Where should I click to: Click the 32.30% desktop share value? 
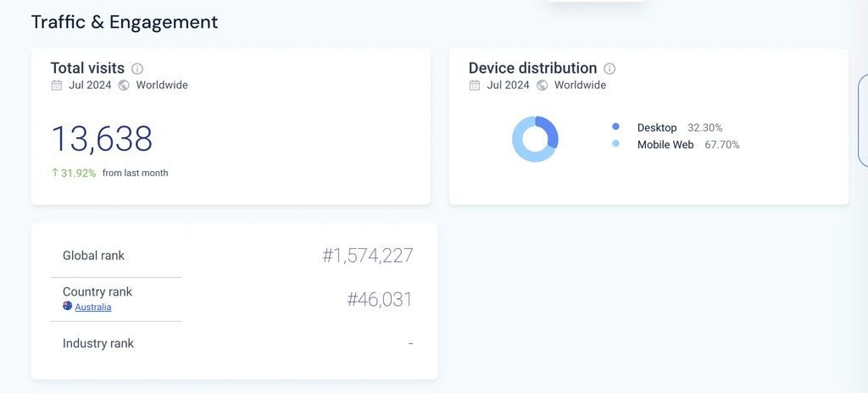[x=704, y=128]
